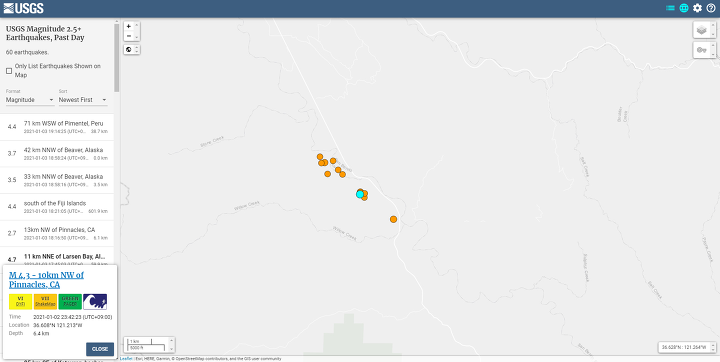
Task: Select the cyan highlighted earthquake marker
Action: point(360,194)
